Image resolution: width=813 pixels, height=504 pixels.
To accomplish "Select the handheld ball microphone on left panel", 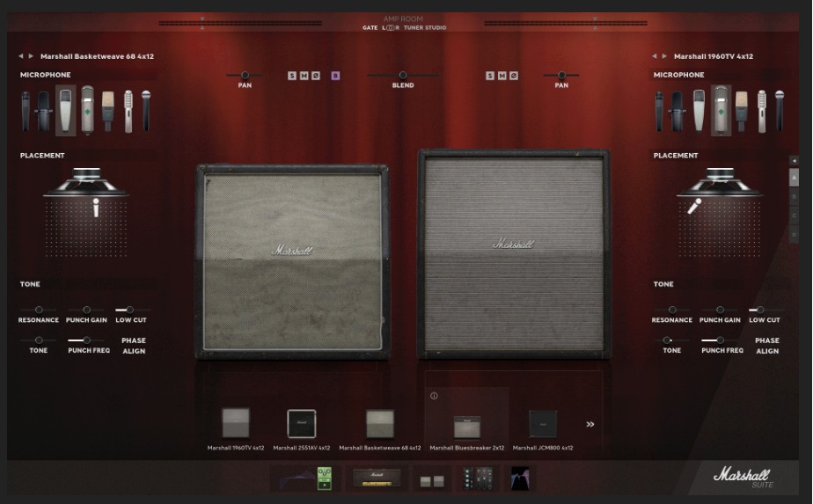I will pos(146,111).
